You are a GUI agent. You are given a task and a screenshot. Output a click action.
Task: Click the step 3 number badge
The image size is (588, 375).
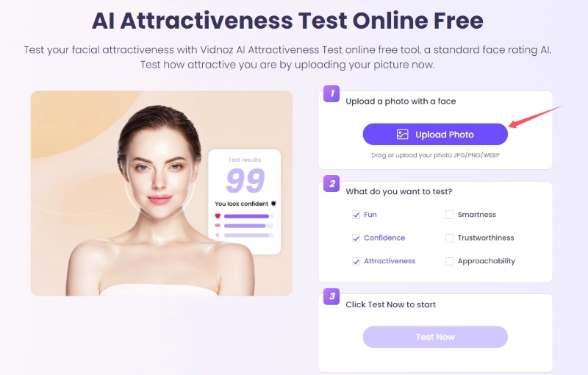click(x=331, y=296)
